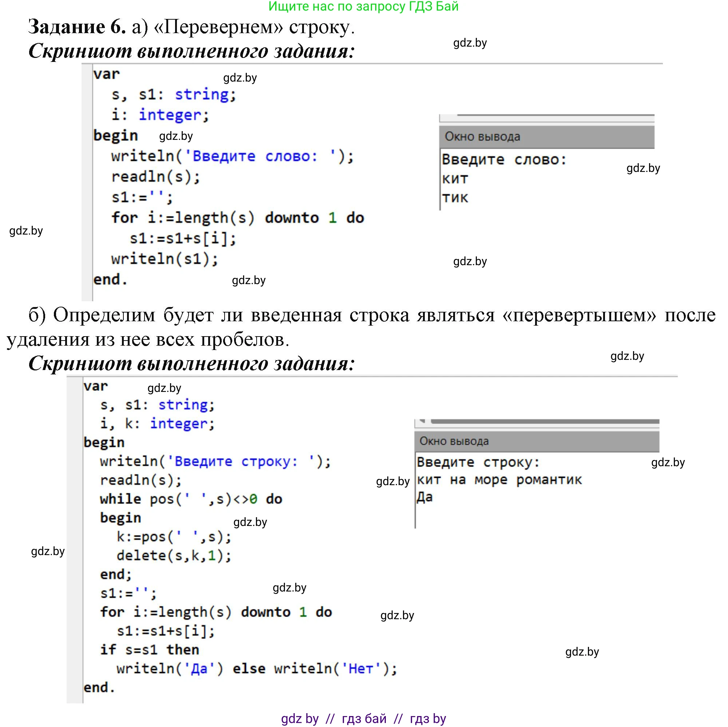Image resolution: width=728 pixels, height=727 pixels.
Task: Select code line "writeln('Введите строку: ');"
Action: (x=215, y=461)
